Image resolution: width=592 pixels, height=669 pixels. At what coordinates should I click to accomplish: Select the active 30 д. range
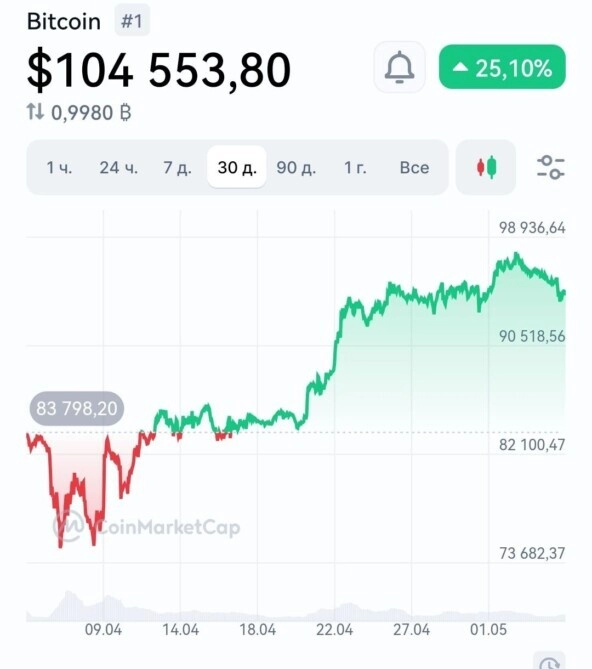(x=237, y=167)
